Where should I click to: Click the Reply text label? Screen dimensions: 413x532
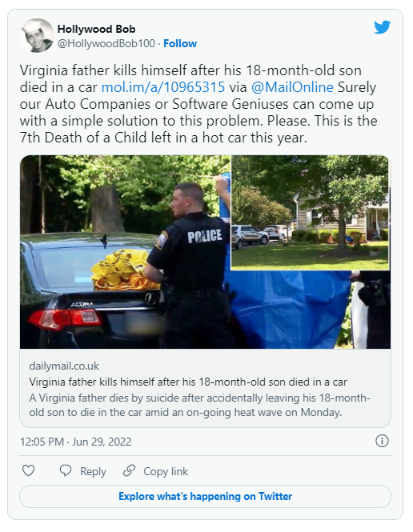click(x=93, y=471)
